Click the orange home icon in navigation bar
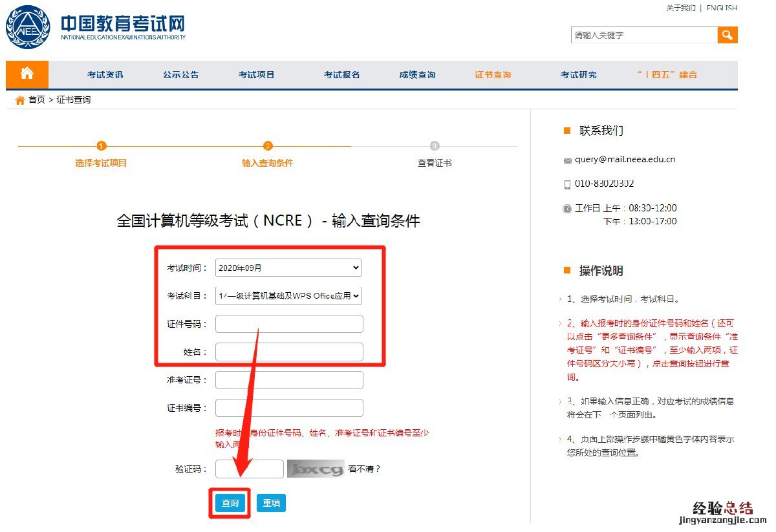This screenshot has height=532, width=776. click(27, 74)
